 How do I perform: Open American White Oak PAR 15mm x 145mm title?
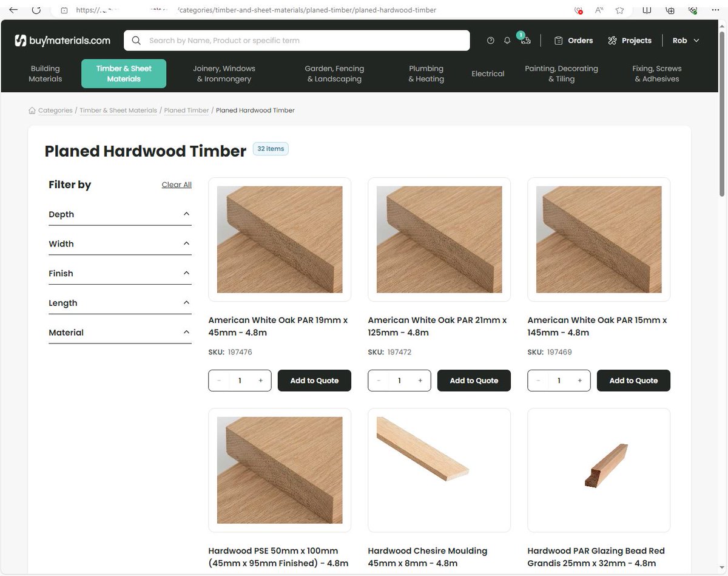tap(597, 326)
